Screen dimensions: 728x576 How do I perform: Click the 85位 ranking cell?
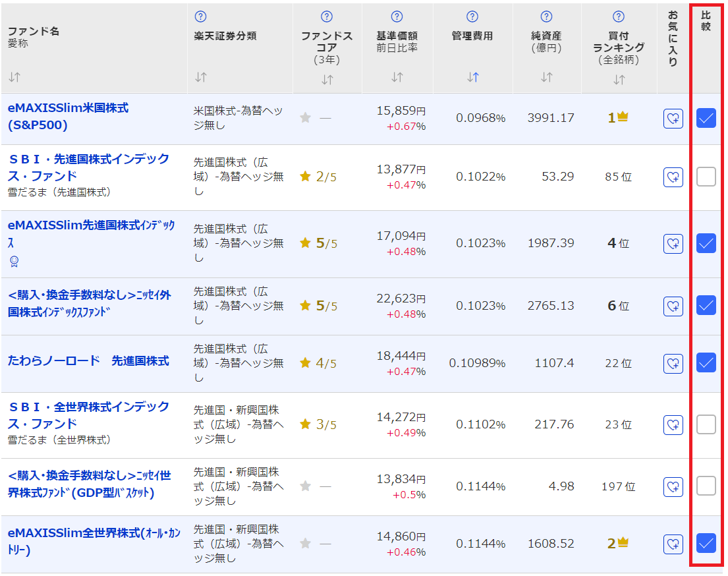pos(619,177)
